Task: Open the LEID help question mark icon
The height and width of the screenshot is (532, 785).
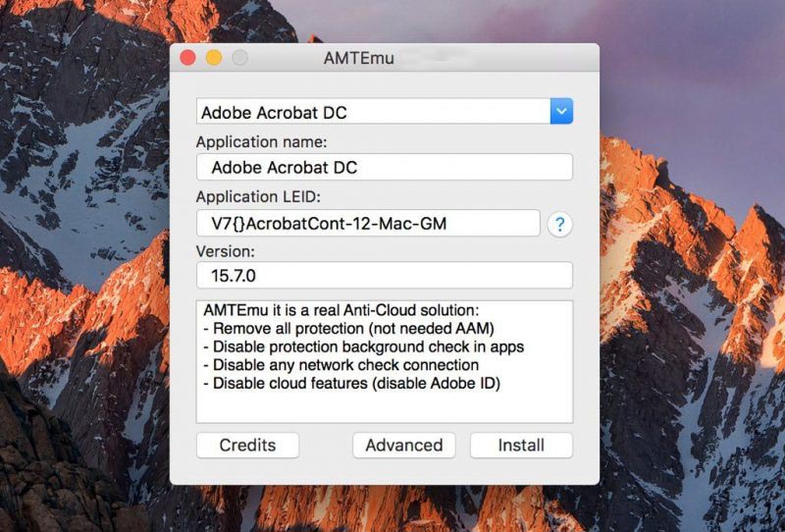Action: pyautogui.click(x=559, y=224)
